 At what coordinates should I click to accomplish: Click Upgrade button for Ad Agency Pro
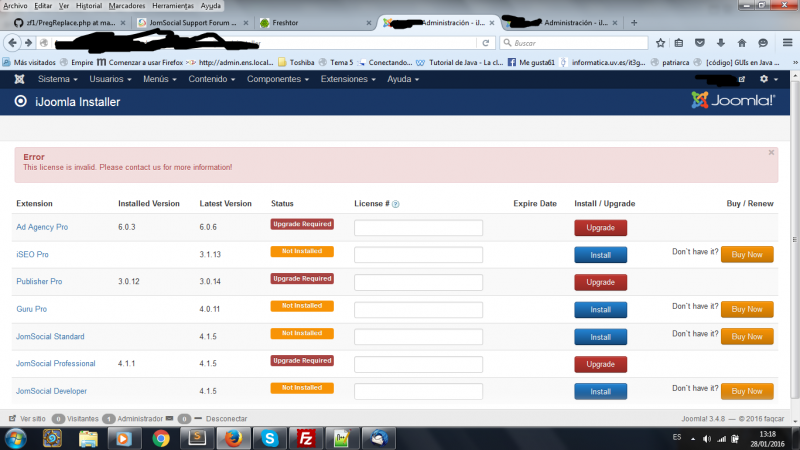[x=601, y=228]
